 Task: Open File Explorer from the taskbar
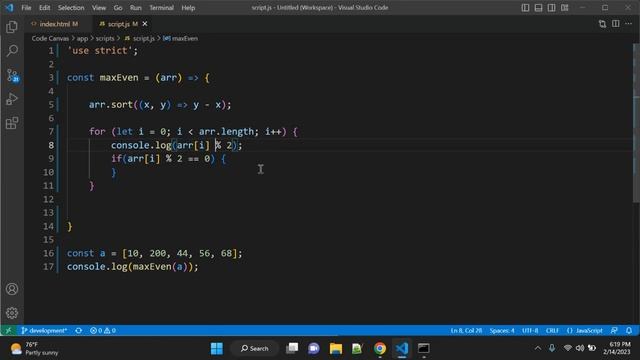pyautogui.click(x=336, y=348)
